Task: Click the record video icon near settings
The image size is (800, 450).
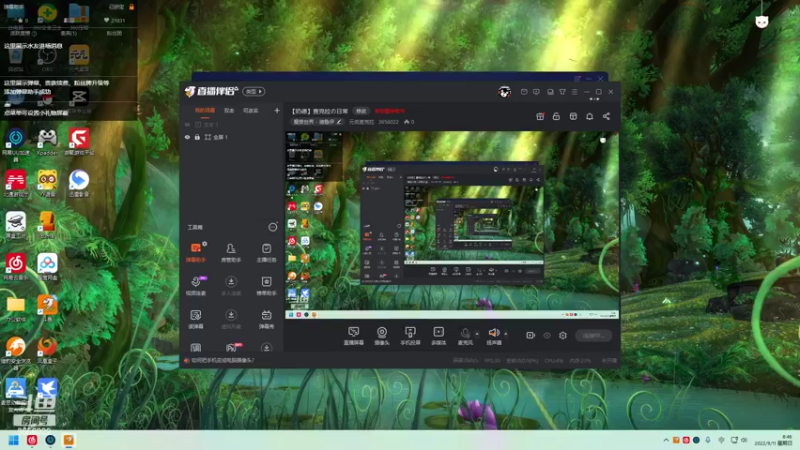Action: (x=530, y=335)
